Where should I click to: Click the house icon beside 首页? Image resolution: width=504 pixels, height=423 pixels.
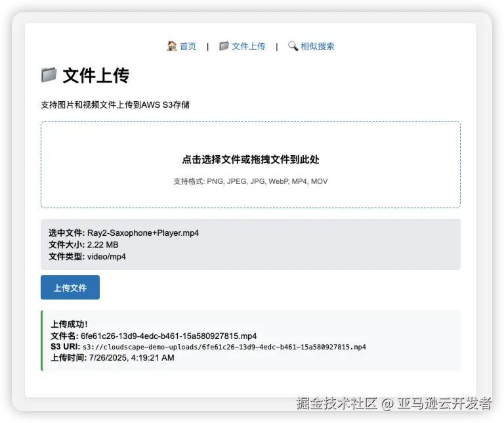[172, 46]
